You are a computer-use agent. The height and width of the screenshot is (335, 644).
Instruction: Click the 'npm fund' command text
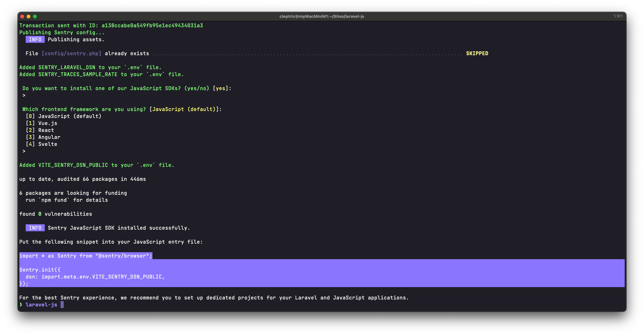[x=54, y=200]
